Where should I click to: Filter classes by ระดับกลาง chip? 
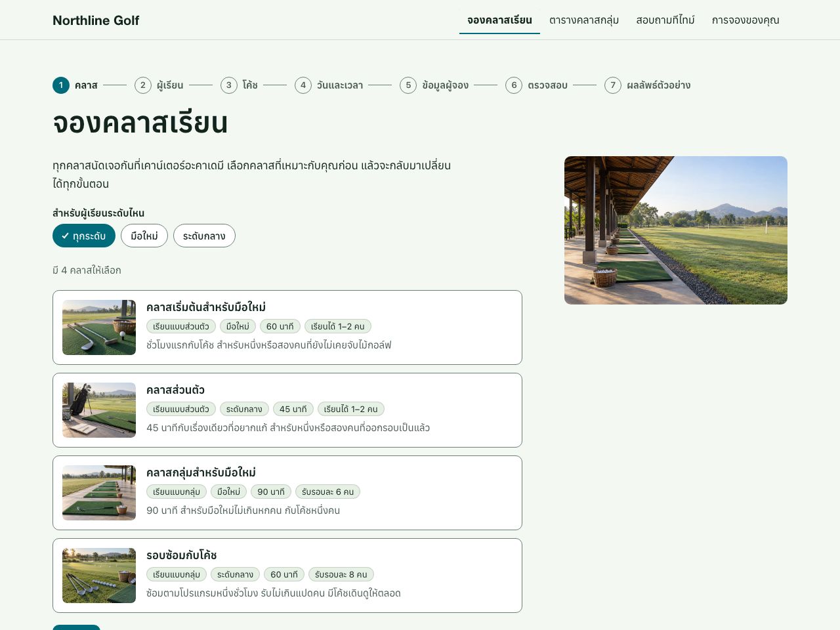tap(204, 236)
